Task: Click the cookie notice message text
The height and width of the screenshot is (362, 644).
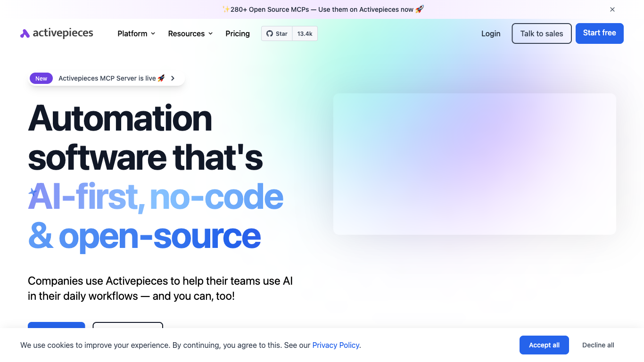Action: point(190,345)
